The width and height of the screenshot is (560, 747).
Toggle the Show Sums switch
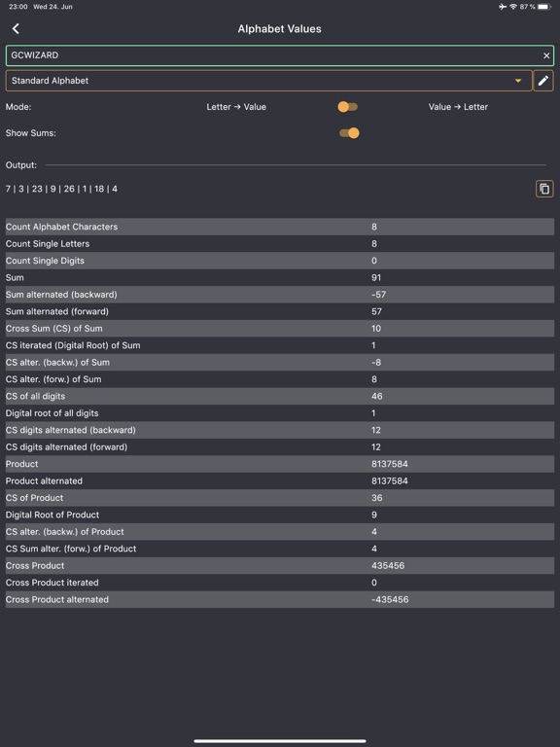click(x=349, y=133)
